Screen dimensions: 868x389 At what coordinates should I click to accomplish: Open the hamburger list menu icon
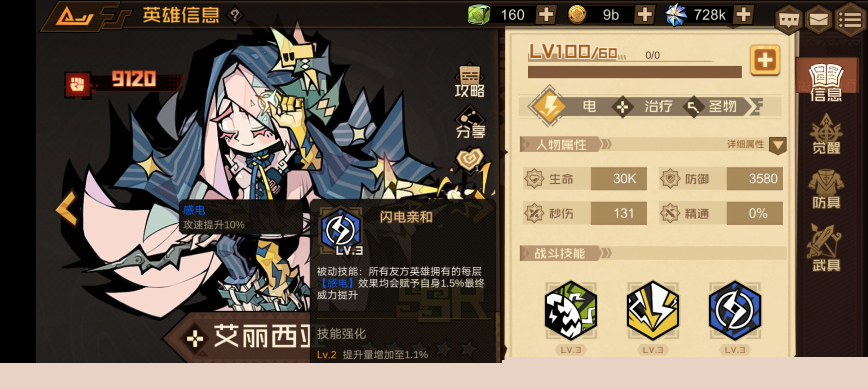click(851, 20)
